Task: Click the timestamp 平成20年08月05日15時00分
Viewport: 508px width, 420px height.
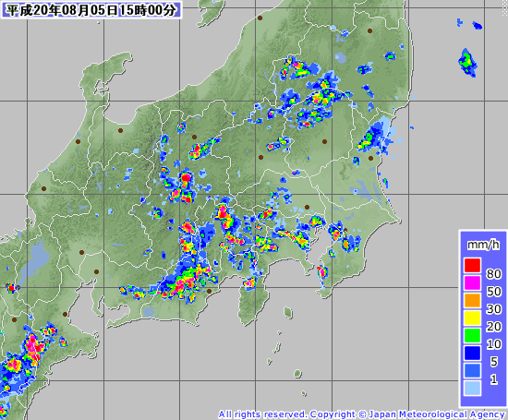Action: pyautogui.click(x=91, y=10)
